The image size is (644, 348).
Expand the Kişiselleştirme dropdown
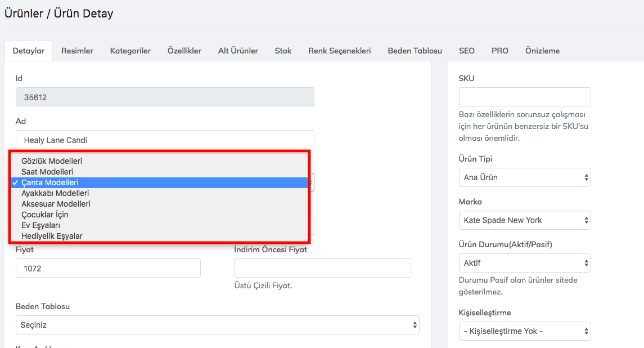524,331
